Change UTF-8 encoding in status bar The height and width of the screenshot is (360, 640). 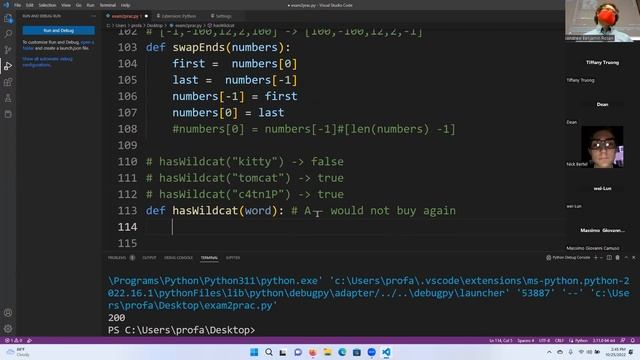click(544, 340)
